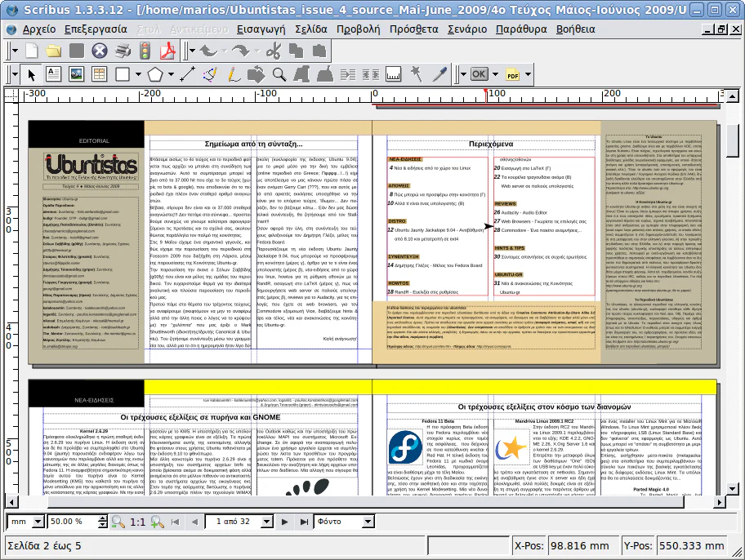The image size is (745, 560).
Task: Open the PDF annotation tool dropdown arrow
Action: [528, 74]
